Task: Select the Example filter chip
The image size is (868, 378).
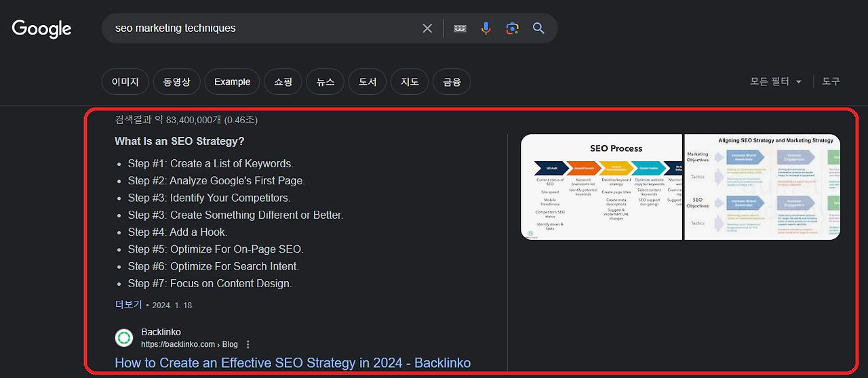Action: 232,82
